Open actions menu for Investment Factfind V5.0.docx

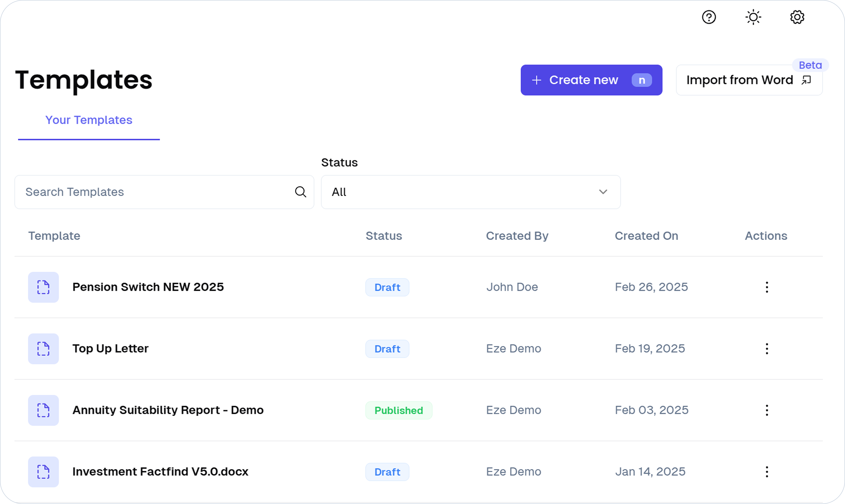[767, 472]
